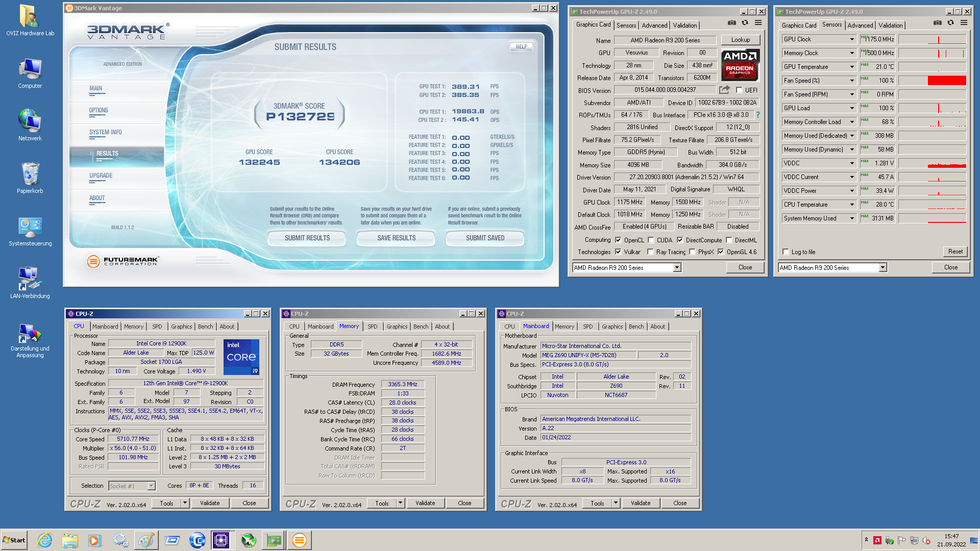The height and width of the screenshot is (551, 980).
Task: Click VDDC sensor graph
Action: coord(932,163)
